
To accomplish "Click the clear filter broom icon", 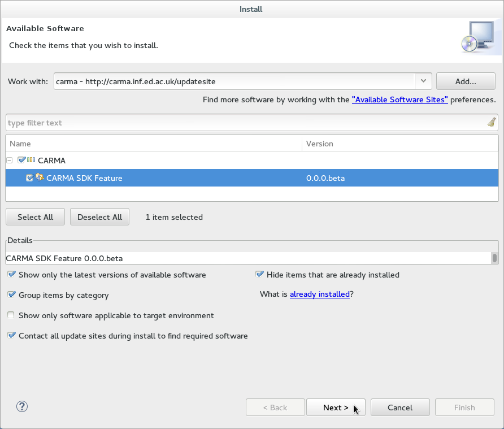I will coord(491,122).
